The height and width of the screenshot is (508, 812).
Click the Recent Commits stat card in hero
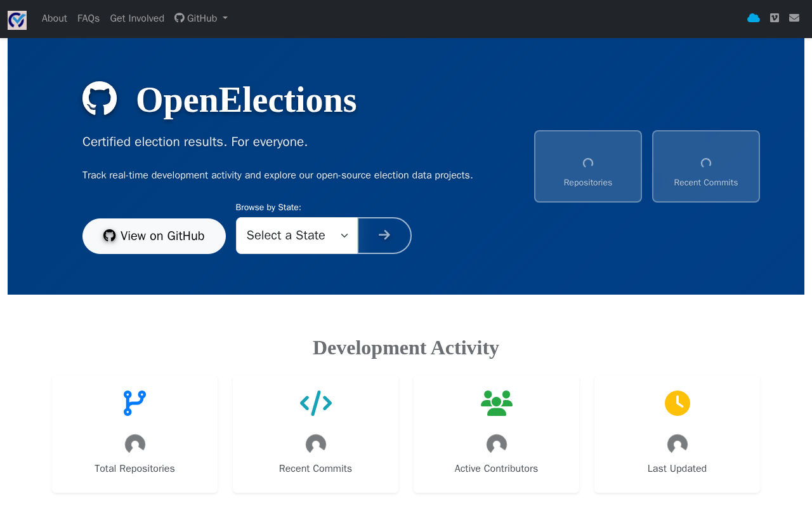[706, 166]
